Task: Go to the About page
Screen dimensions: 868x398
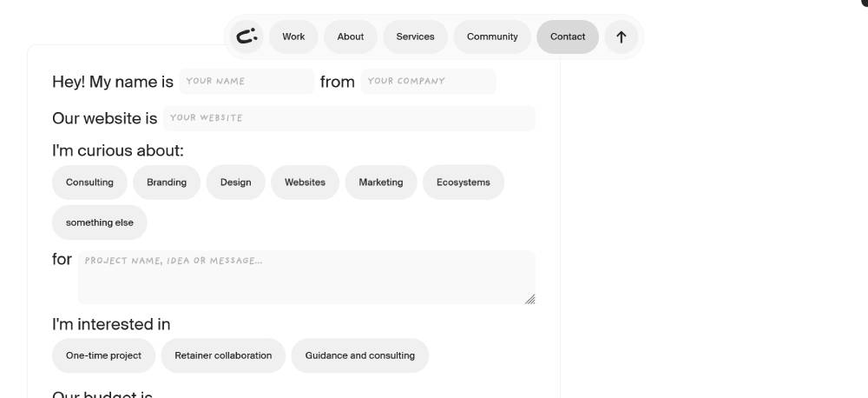Action: (x=350, y=36)
